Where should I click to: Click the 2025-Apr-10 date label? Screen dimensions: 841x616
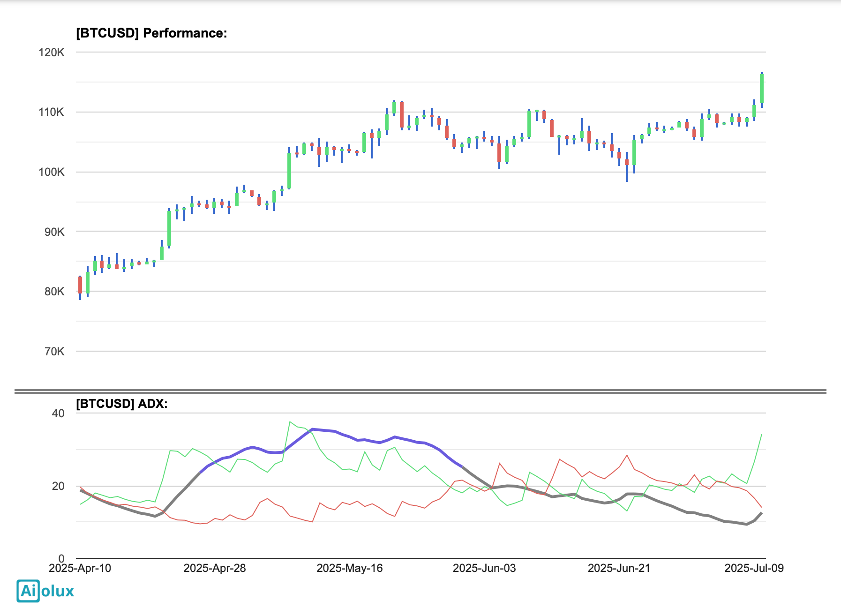point(80,568)
